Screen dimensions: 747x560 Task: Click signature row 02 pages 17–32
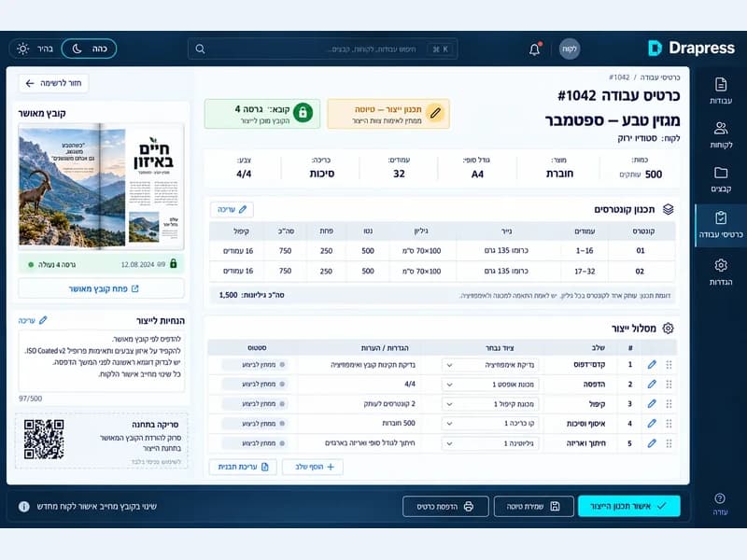click(442, 271)
